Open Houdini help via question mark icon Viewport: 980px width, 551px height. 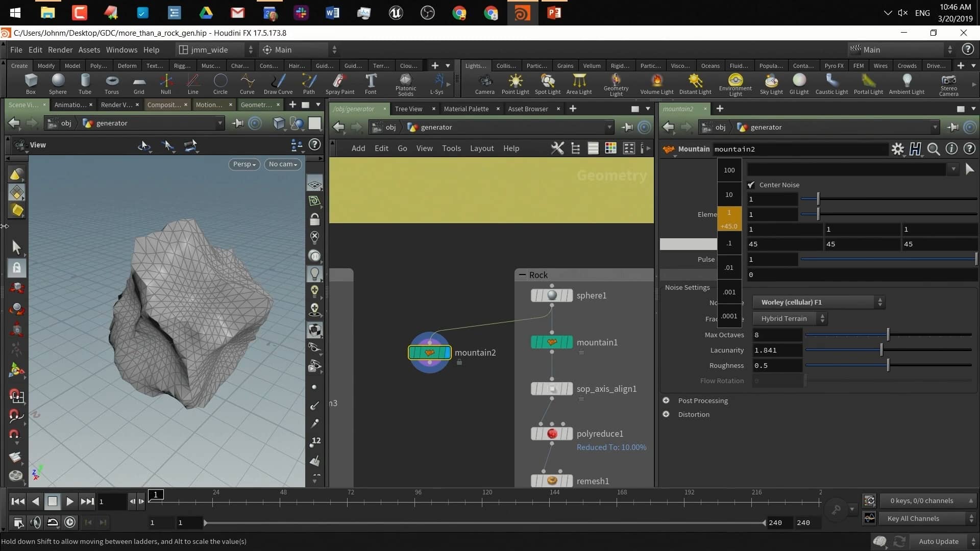point(968,49)
